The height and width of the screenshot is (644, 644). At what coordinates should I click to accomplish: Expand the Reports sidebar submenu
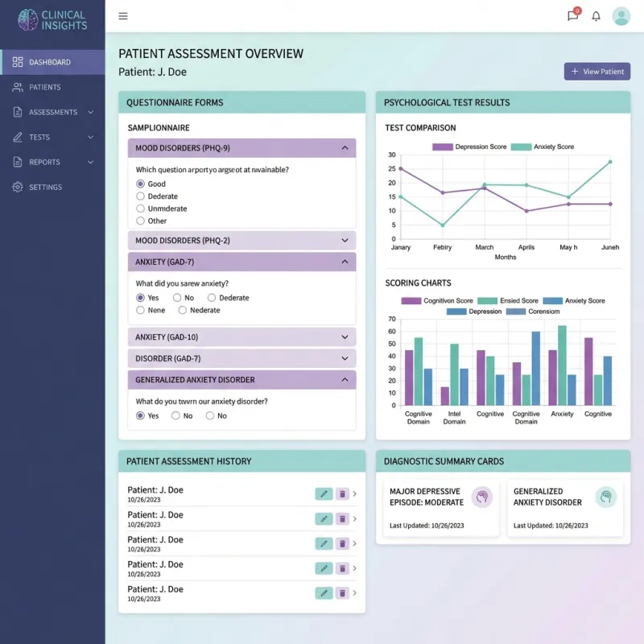[x=90, y=162]
